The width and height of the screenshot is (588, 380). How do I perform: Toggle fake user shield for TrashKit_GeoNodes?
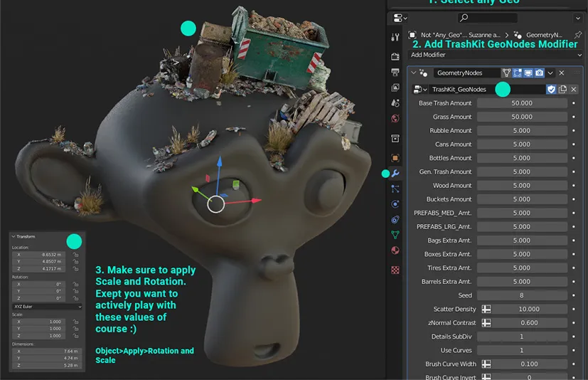[551, 89]
